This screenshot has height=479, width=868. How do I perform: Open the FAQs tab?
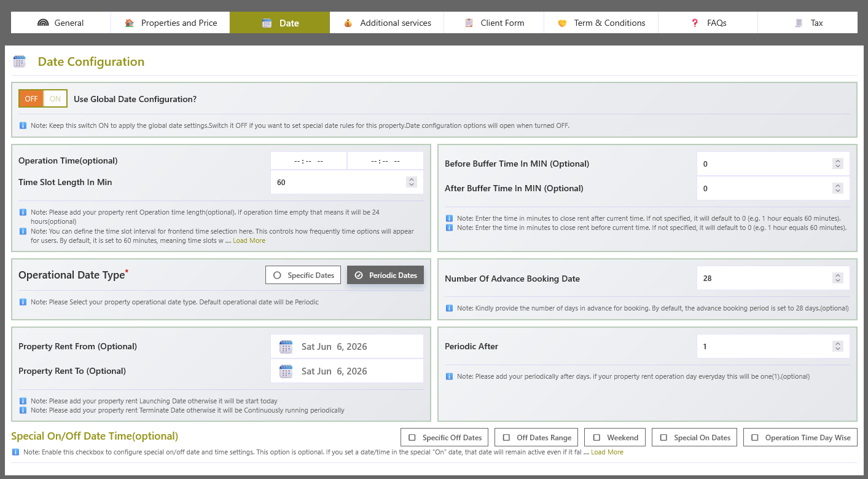coord(708,23)
